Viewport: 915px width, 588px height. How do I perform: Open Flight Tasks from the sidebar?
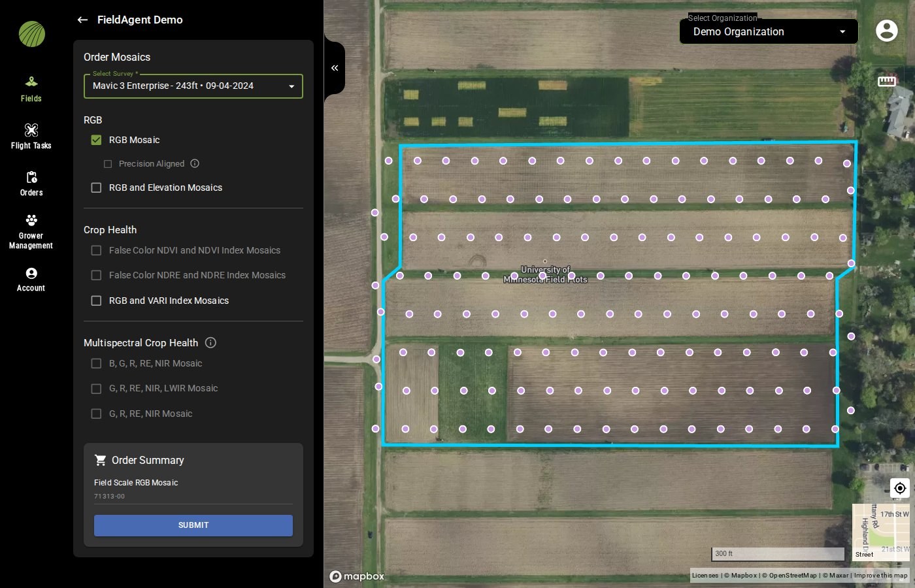pos(31,137)
